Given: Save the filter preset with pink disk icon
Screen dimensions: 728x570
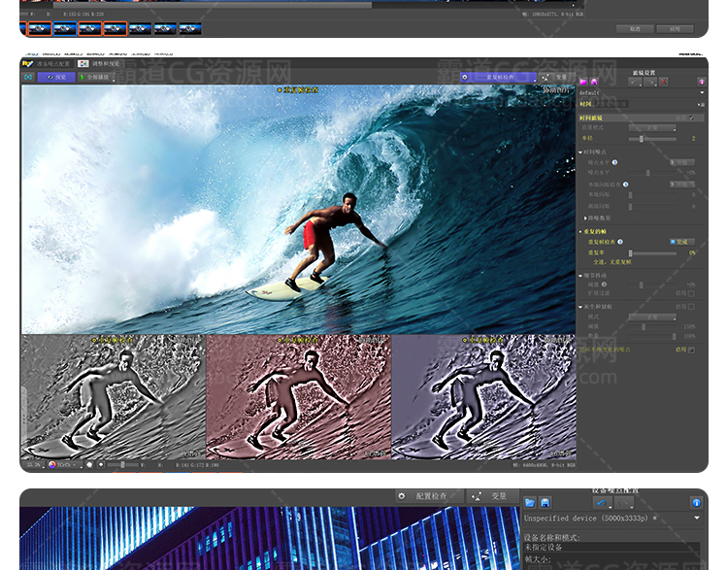Looking at the screenshot, I should (x=594, y=83).
